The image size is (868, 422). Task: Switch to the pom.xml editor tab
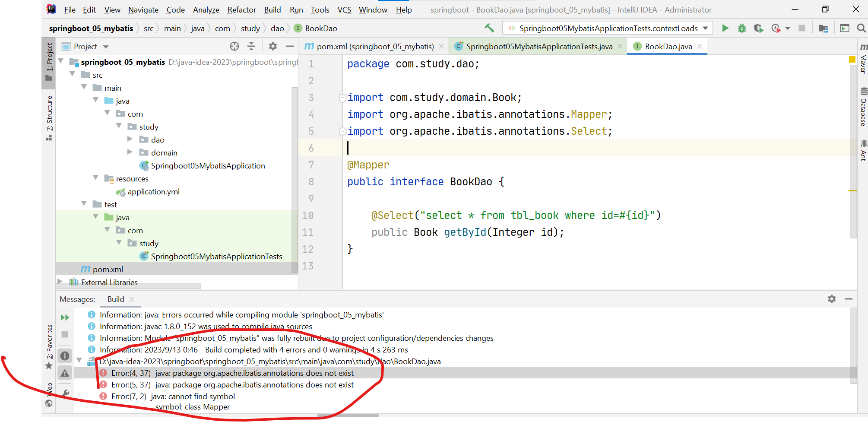[x=372, y=46]
